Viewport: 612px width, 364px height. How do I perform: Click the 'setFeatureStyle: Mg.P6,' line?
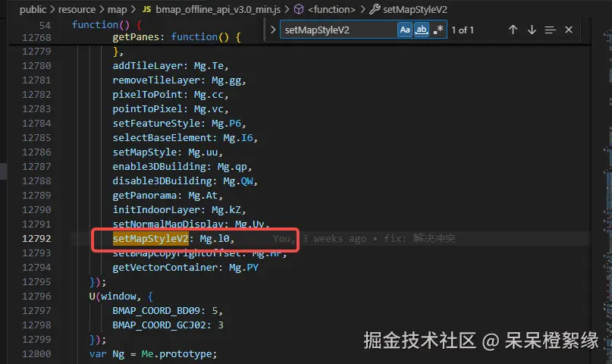179,124
